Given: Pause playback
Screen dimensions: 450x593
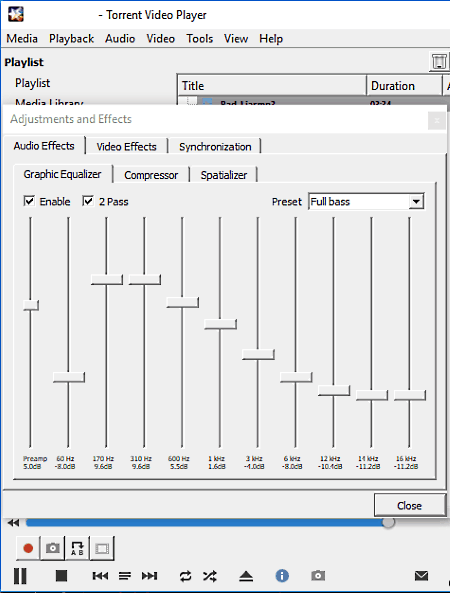Looking at the screenshot, I should tap(20, 576).
